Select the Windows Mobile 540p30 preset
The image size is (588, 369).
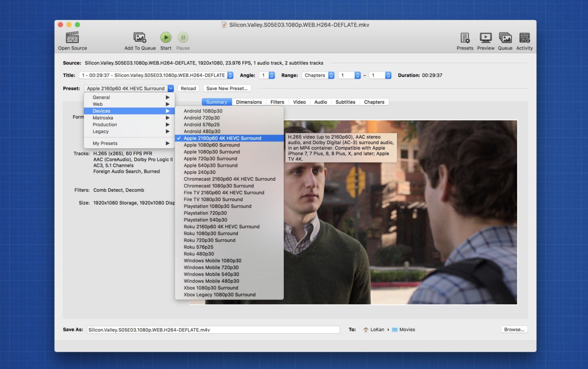point(229,274)
